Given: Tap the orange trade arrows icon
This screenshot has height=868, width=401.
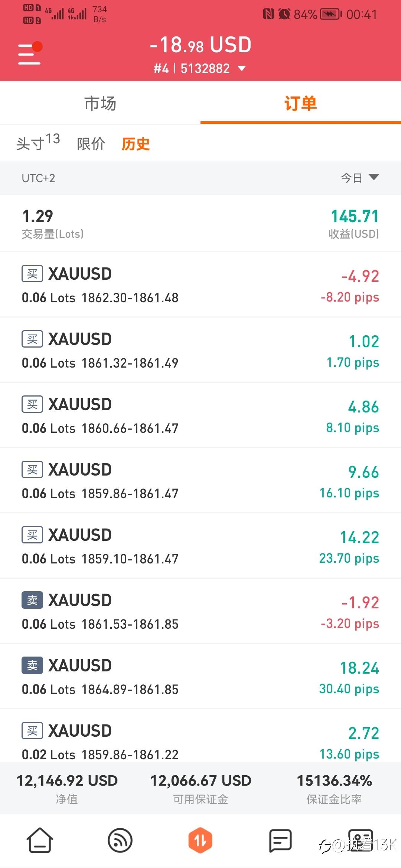Looking at the screenshot, I should (200, 840).
